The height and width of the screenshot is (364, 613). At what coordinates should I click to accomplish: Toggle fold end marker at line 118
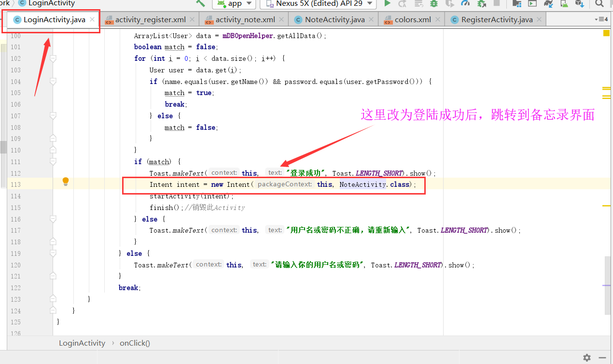point(53,242)
